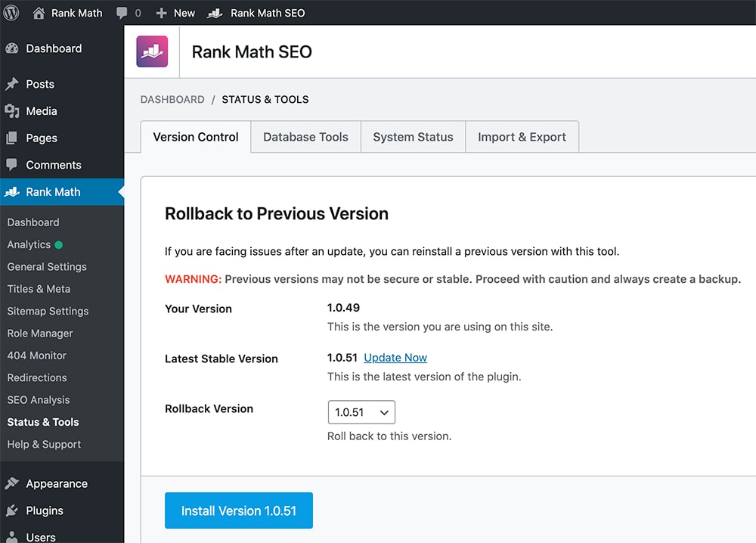Follow the DASHBOARD breadcrumb link
This screenshot has height=543, width=756.
172,99
